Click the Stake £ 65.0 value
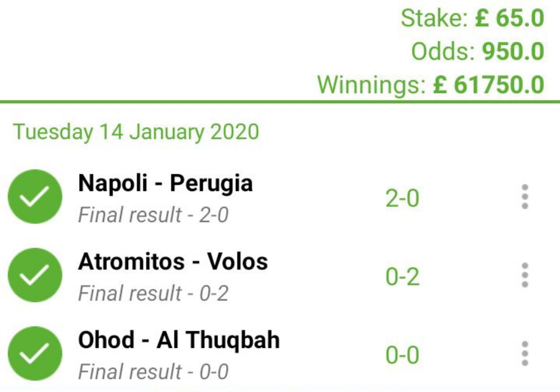The image size is (560, 392). click(510, 19)
